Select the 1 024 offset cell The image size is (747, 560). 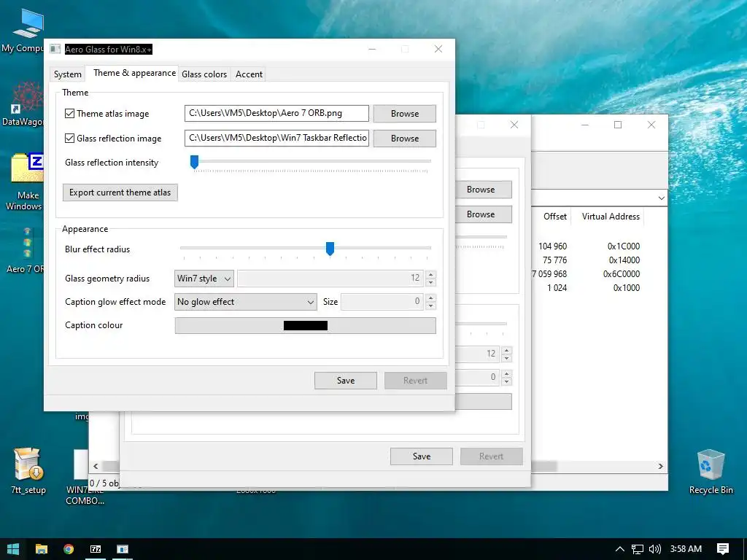click(x=557, y=287)
